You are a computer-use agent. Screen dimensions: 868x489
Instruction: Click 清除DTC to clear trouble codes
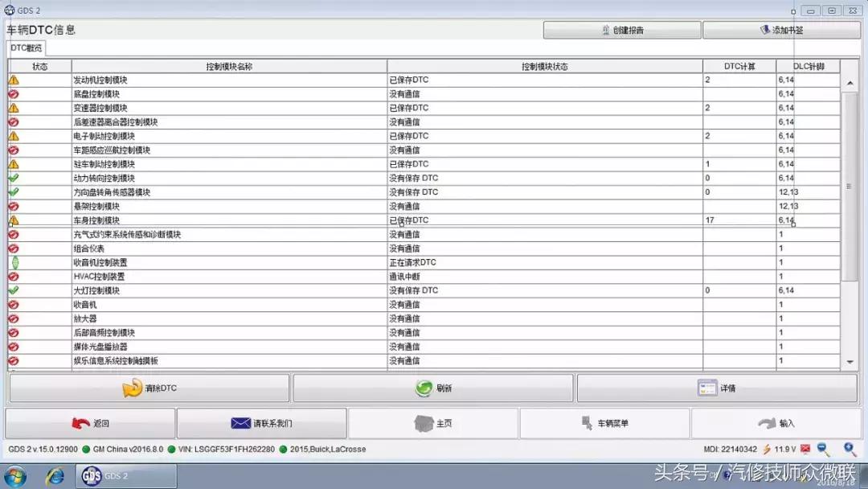[x=149, y=387]
